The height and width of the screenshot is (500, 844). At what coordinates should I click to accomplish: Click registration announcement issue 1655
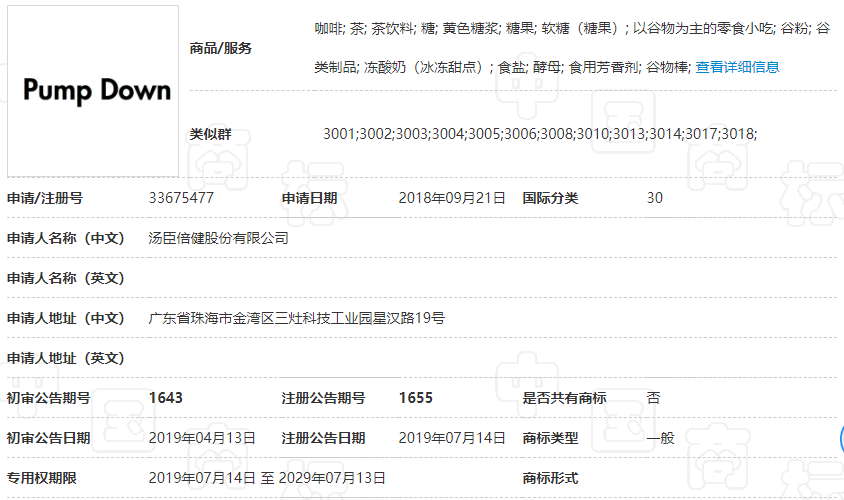tap(416, 398)
